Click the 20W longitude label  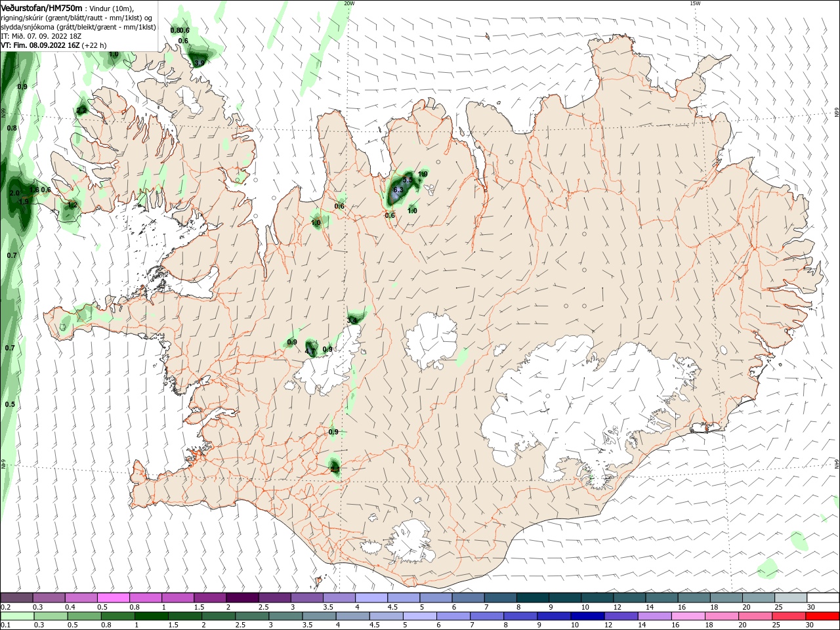coord(349,3)
